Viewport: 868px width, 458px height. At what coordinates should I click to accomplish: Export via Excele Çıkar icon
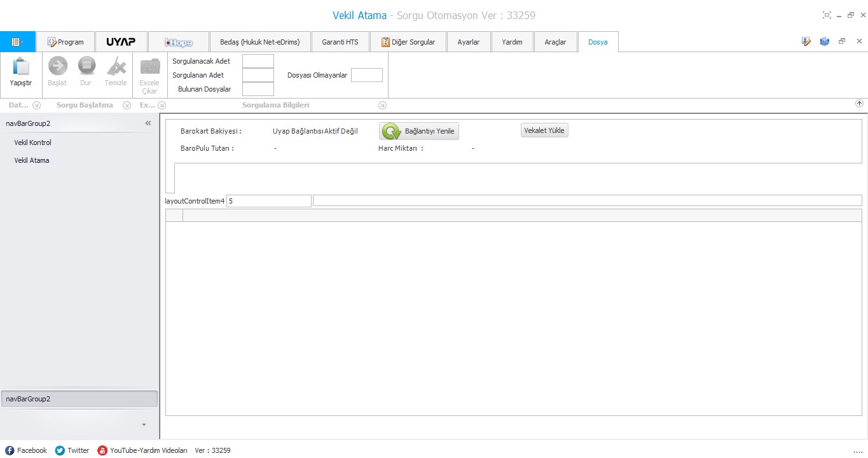coord(150,66)
